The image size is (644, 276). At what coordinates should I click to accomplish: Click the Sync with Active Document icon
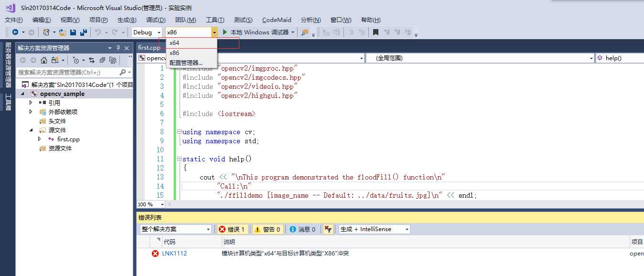pyautogui.click(x=91, y=60)
